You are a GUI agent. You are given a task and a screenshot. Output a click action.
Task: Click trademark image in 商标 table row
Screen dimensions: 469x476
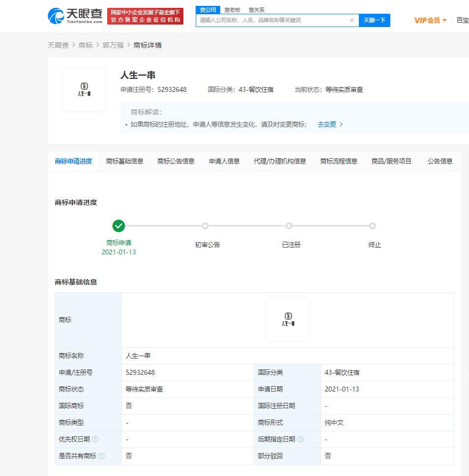[288, 320]
